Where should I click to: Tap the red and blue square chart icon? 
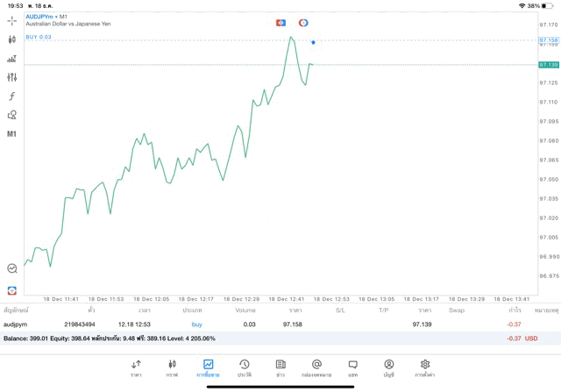tap(280, 23)
